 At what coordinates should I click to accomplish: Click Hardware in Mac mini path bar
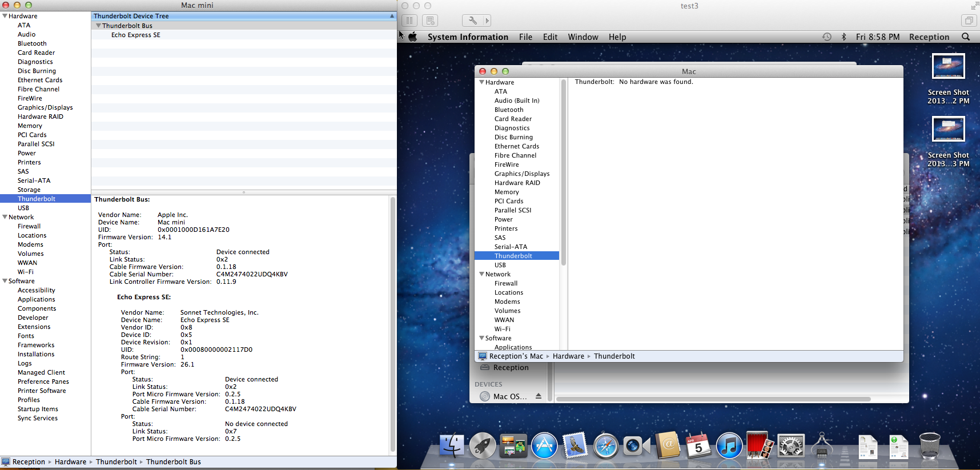pyautogui.click(x=70, y=462)
